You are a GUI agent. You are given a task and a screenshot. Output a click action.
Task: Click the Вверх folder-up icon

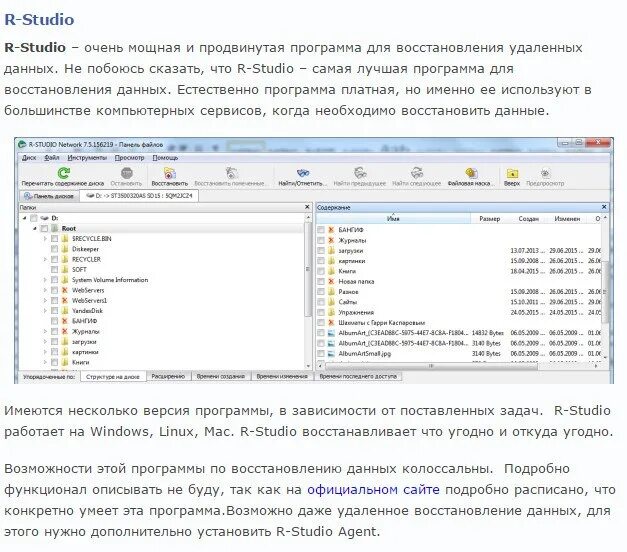pos(512,173)
